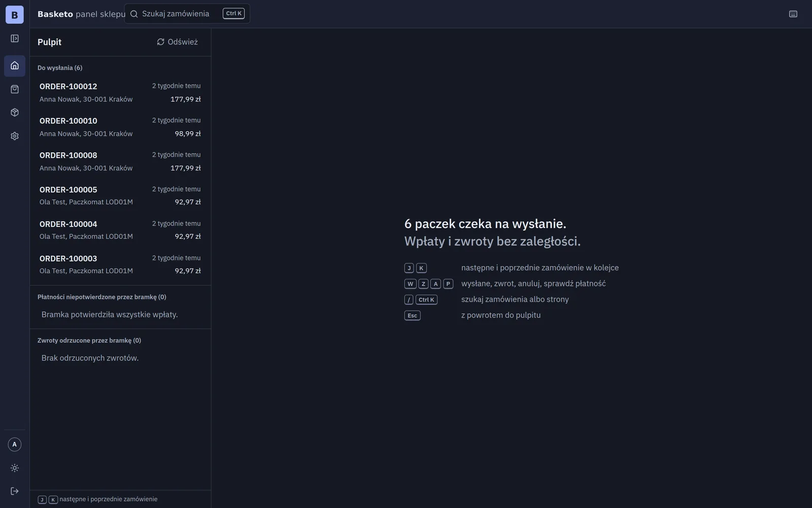
Task: Click 'Bramka potwierdziła wszystkie wpłaty.' message
Action: pyautogui.click(x=110, y=314)
